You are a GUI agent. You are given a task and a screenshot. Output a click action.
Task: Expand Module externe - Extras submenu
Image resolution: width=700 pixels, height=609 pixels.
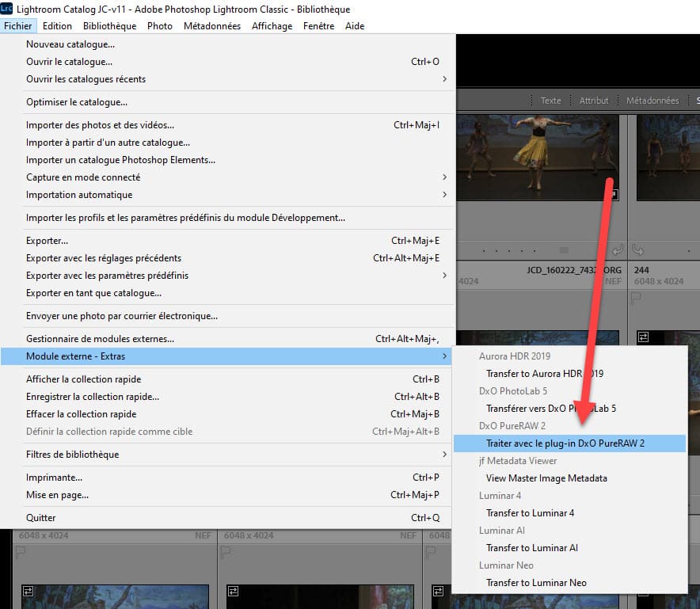click(x=228, y=356)
